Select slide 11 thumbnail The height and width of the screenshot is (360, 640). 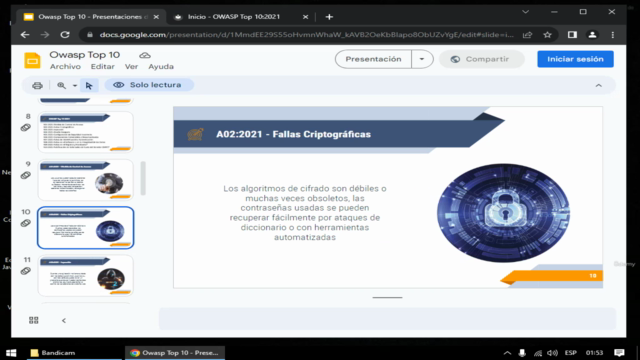86,276
